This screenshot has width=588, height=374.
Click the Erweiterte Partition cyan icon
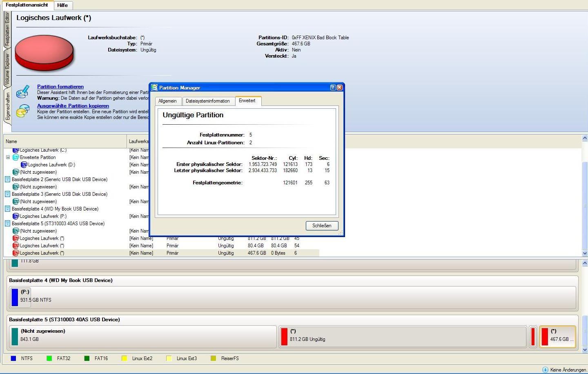point(16,157)
